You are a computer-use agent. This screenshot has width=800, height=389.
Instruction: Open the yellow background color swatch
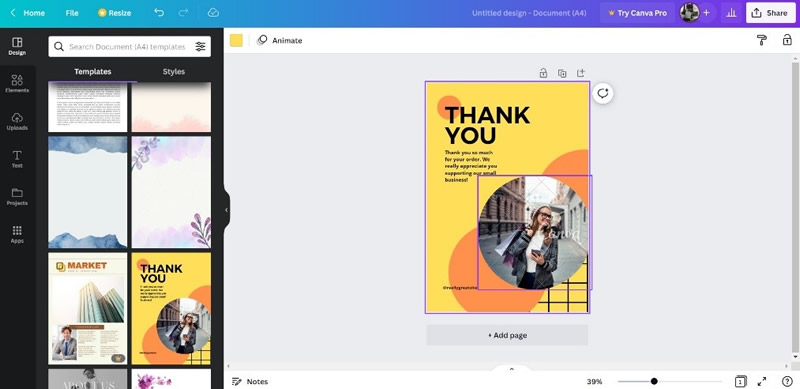pyautogui.click(x=236, y=40)
